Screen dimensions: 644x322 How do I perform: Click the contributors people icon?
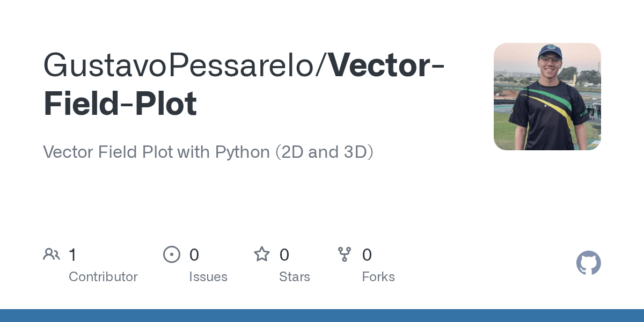(x=52, y=254)
